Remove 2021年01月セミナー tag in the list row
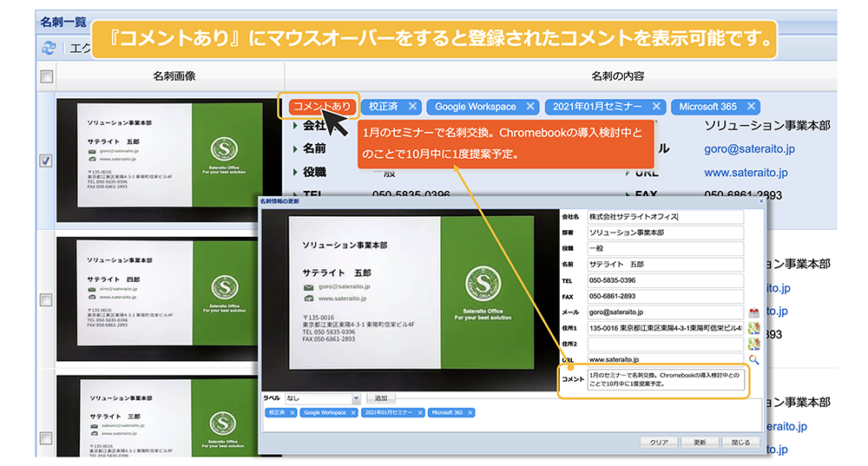868x466 pixels. pyautogui.click(x=656, y=106)
